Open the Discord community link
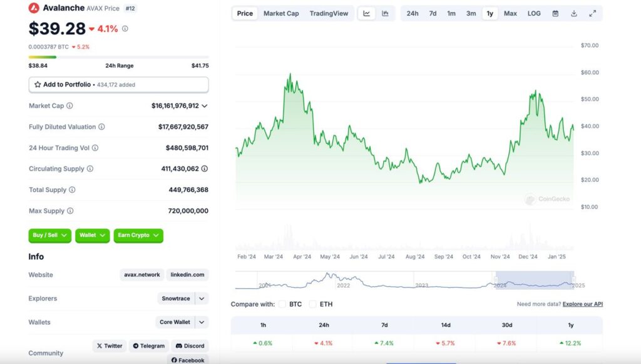The image size is (641, 364). click(190, 346)
